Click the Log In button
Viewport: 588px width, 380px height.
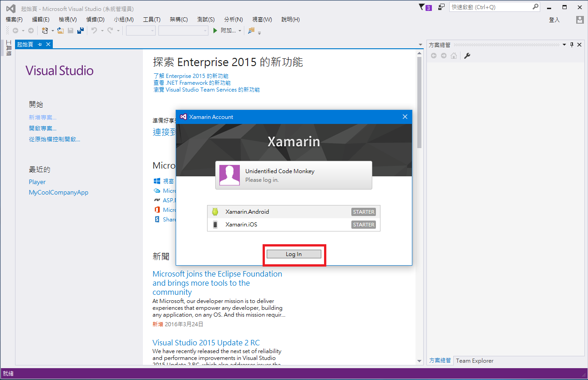(x=294, y=254)
